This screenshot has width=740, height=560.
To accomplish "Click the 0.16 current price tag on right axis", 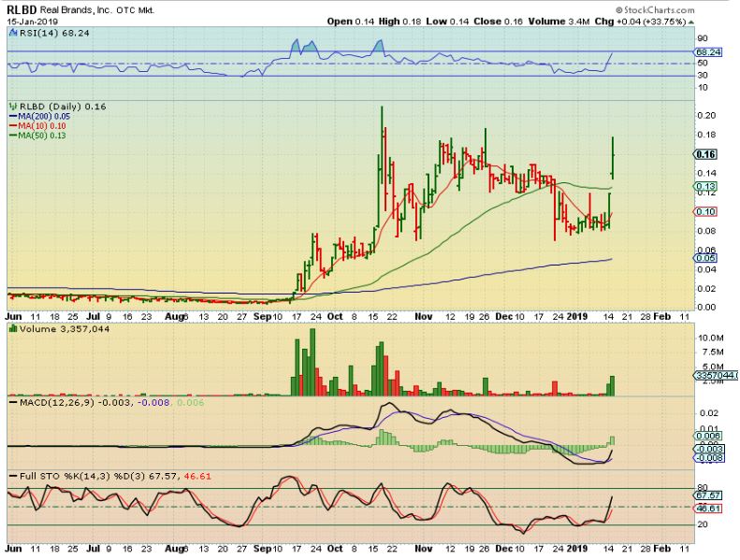I will [x=706, y=154].
